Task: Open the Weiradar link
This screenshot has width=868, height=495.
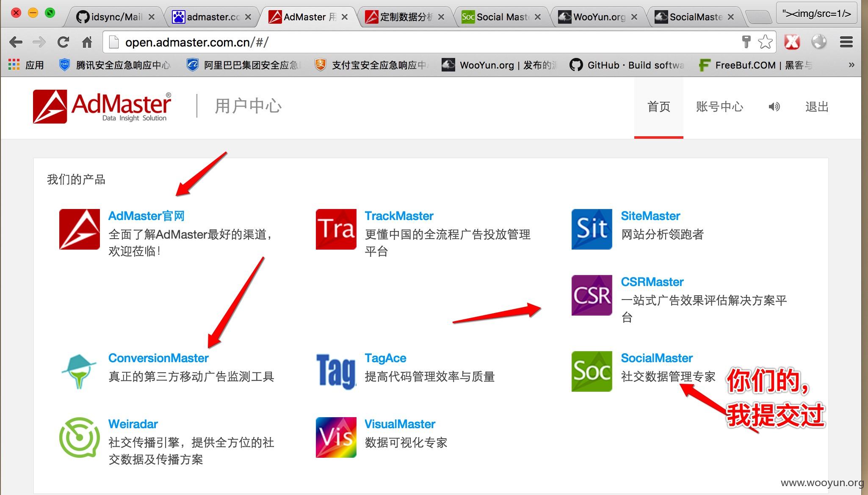Action: coord(133,424)
